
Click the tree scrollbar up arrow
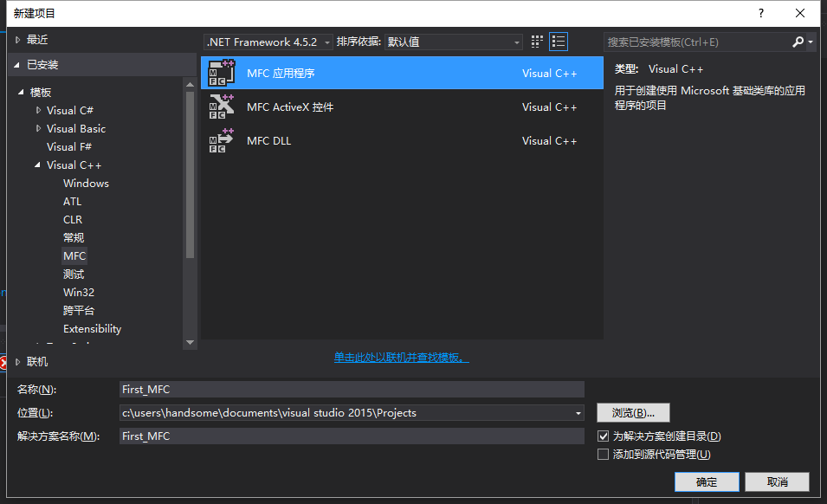[191, 84]
